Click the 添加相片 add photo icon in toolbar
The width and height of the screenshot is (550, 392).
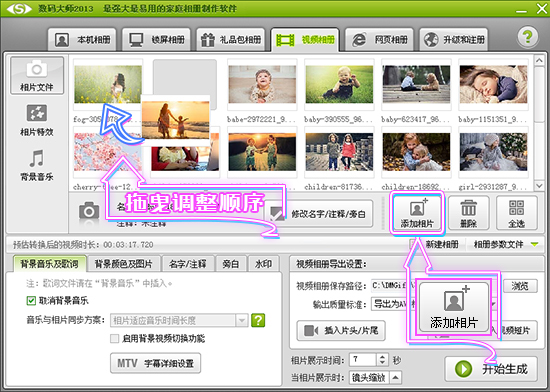[x=417, y=213]
